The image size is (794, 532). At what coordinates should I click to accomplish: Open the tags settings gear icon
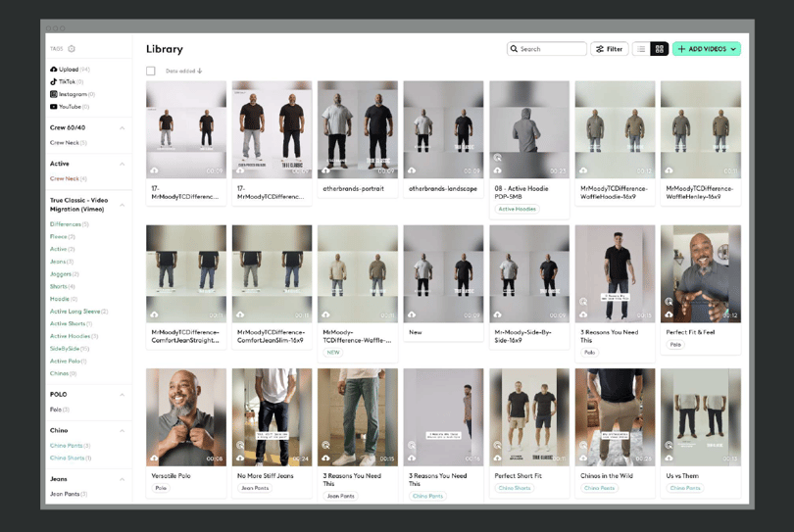click(72, 49)
